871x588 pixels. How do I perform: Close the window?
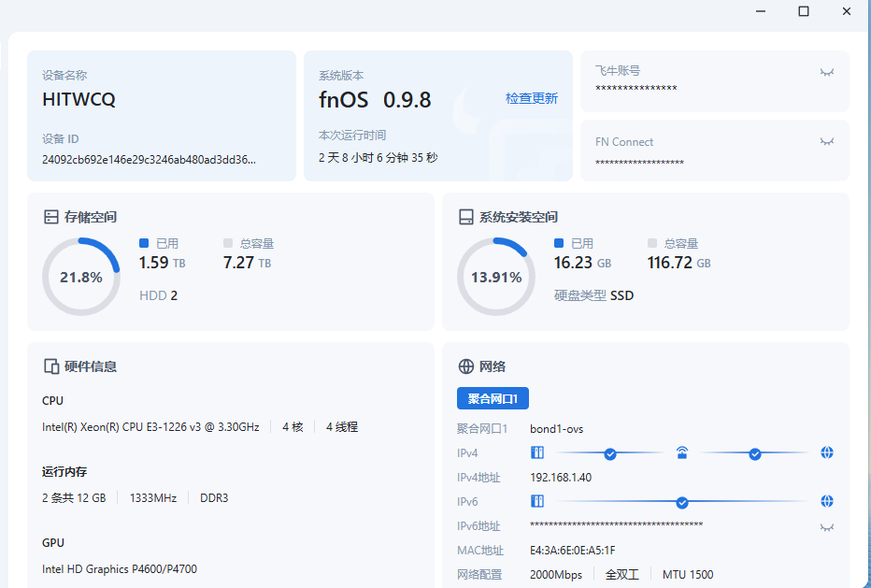click(846, 11)
